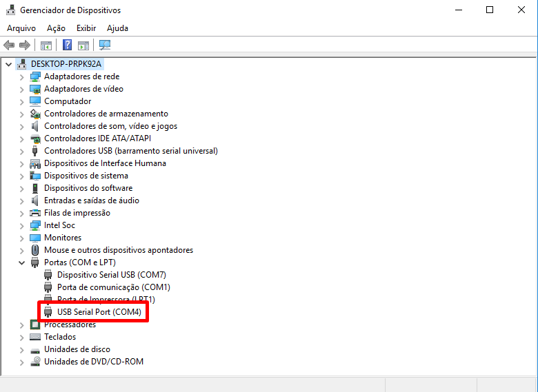Click the printer icon of Filas de impressão

[35, 213]
